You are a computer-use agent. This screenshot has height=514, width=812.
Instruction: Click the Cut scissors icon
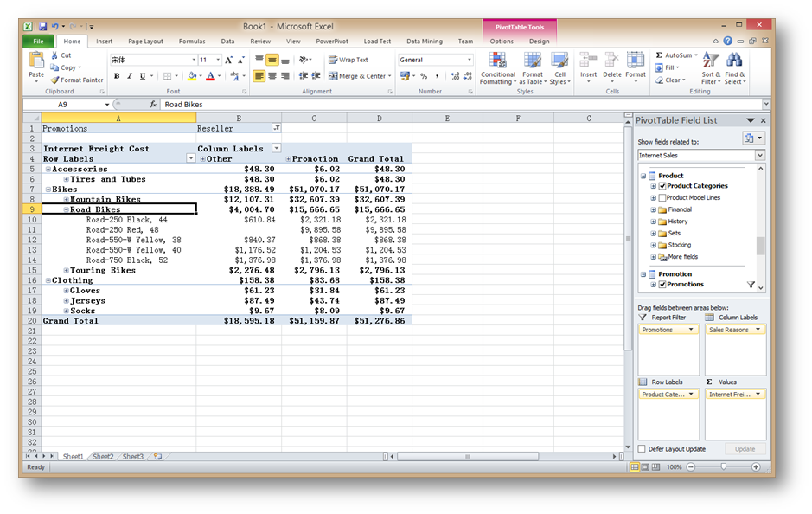[x=54, y=55]
